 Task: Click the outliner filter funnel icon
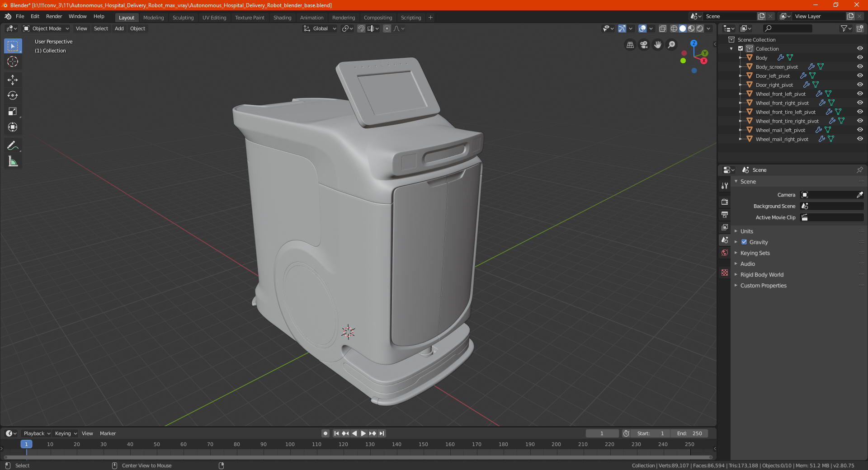tap(846, 28)
